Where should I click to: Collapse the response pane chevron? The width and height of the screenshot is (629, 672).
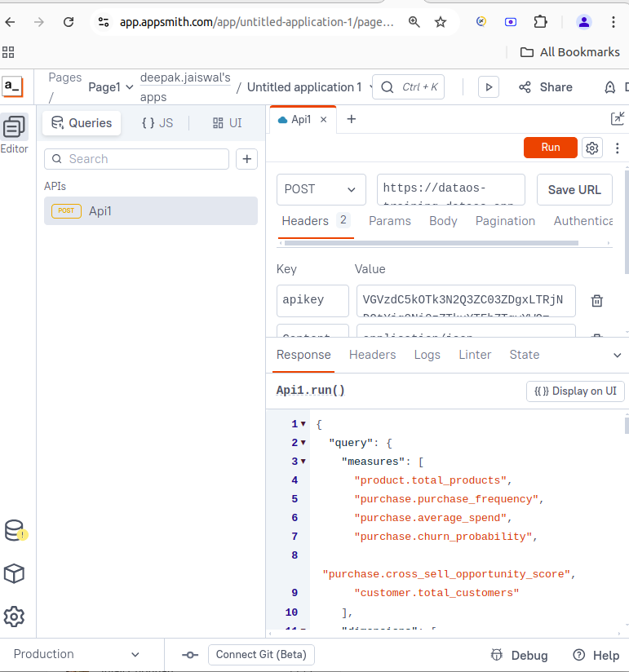(x=617, y=355)
